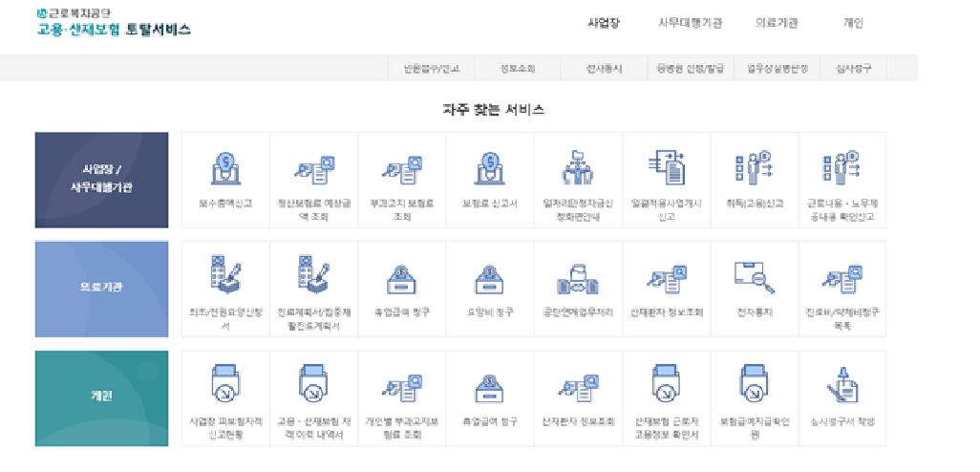
Task: Click the blue 의료기관 category panel
Action: click(102, 289)
